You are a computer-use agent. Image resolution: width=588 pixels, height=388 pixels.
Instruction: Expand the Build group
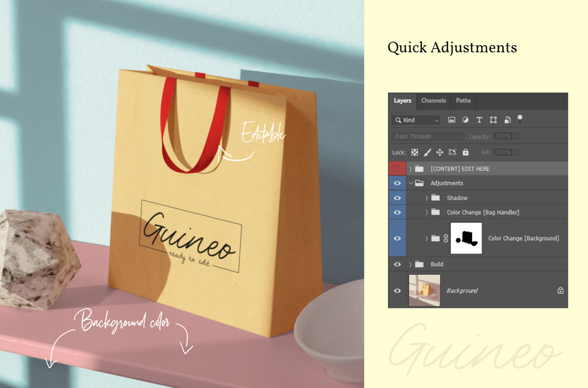pos(411,264)
